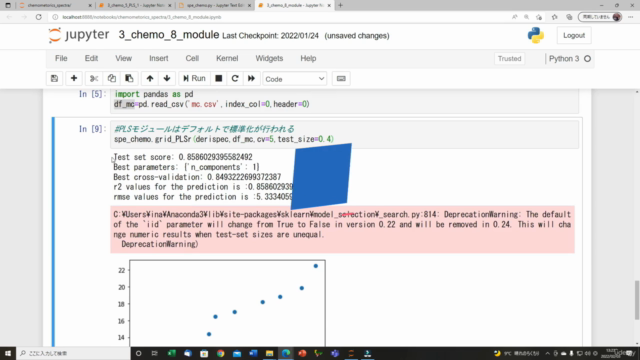Paste cells below icon

129,78
